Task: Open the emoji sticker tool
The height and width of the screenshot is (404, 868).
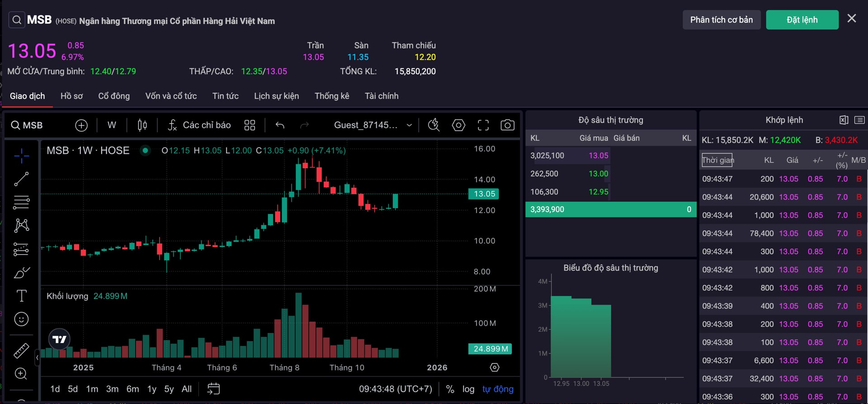Action: (x=21, y=319)
